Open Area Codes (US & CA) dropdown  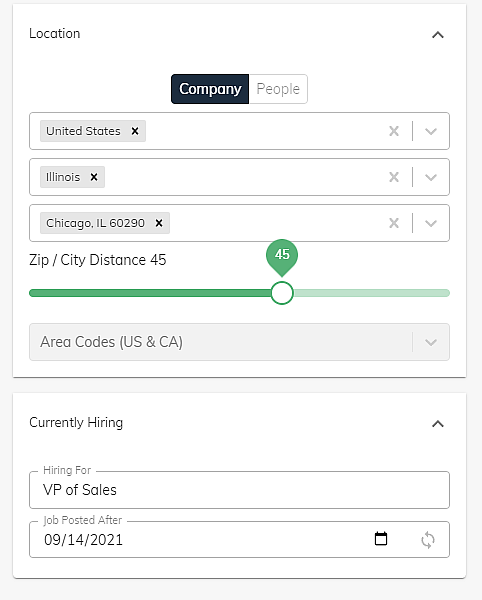239,342
